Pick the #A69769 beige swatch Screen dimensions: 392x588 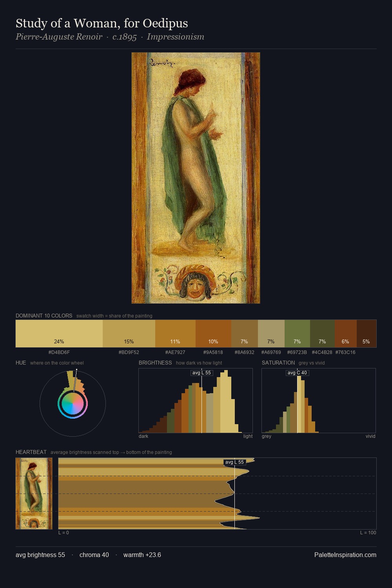[x=271, y=334]
